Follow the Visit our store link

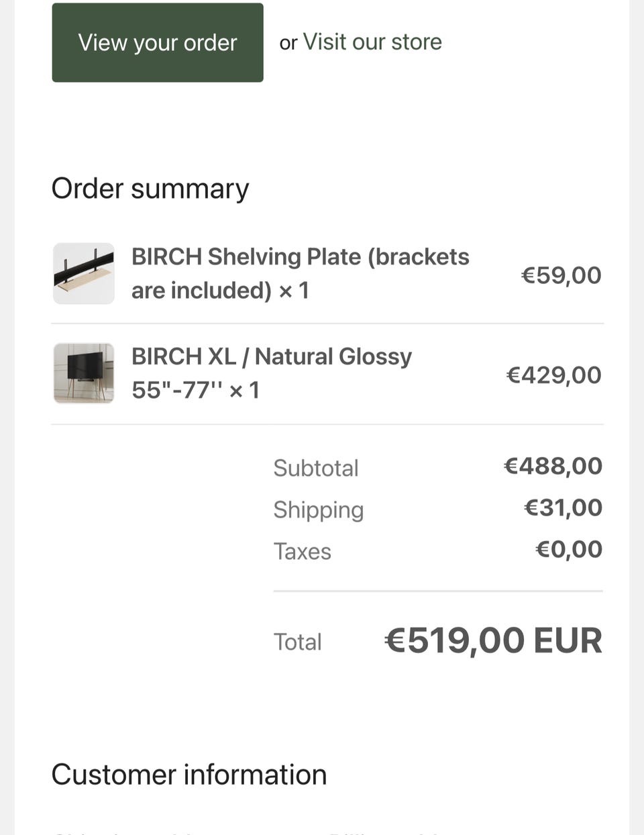click(372, 42)
